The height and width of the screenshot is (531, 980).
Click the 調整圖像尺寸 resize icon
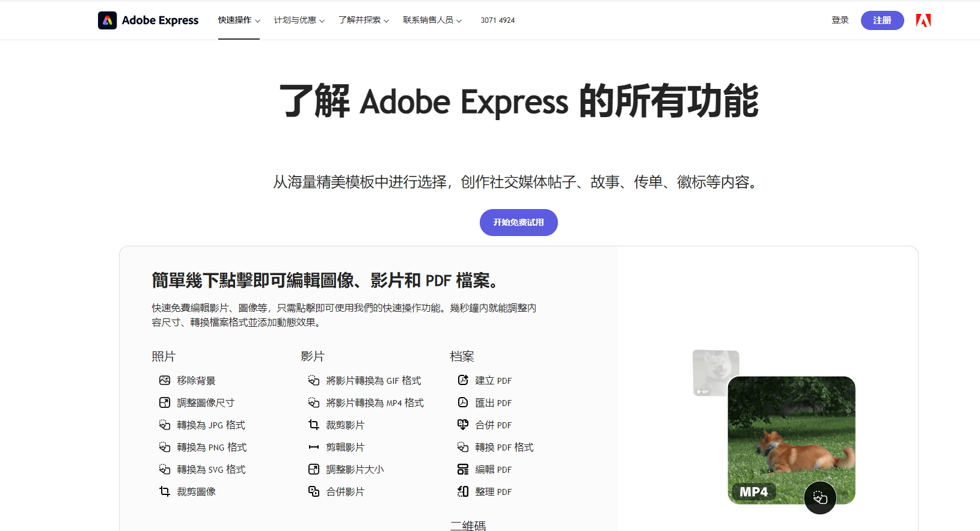[165, 402]
